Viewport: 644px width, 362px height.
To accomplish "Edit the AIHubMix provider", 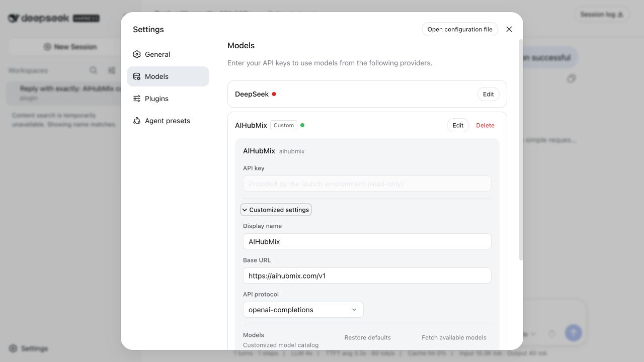I will pos(458,125).
